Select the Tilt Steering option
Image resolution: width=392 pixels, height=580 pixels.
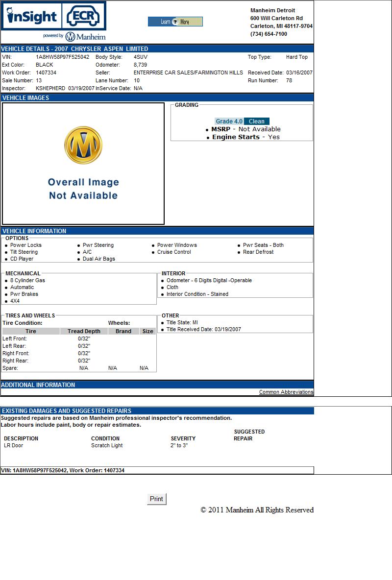click(x=24, y=252)
